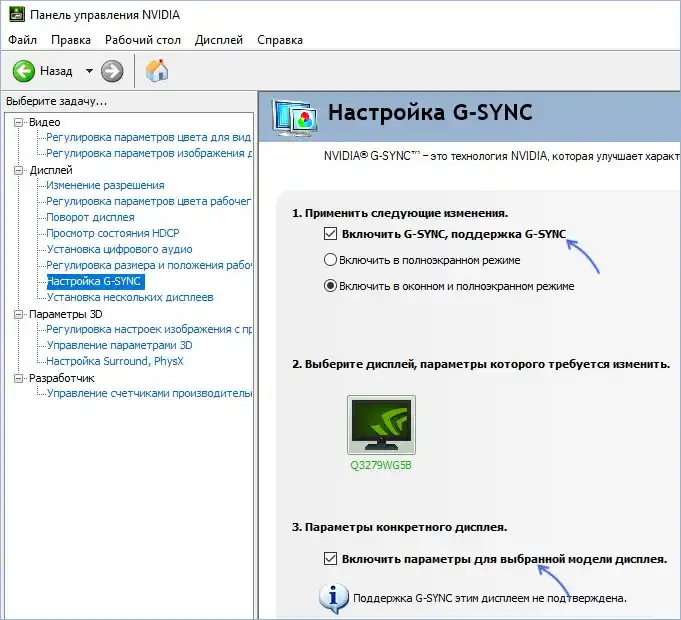Open the Дисплей menu

point(219,40)
